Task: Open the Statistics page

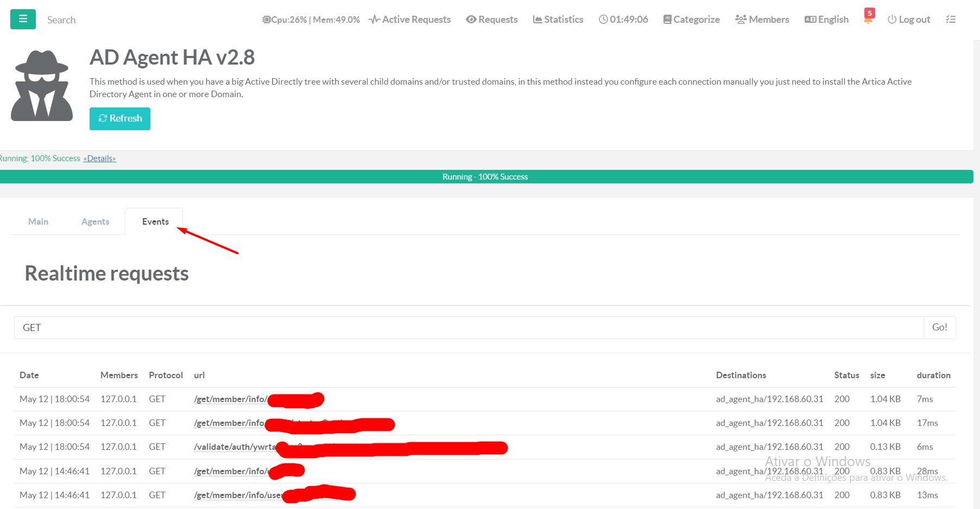Action: tap(558, 20)
